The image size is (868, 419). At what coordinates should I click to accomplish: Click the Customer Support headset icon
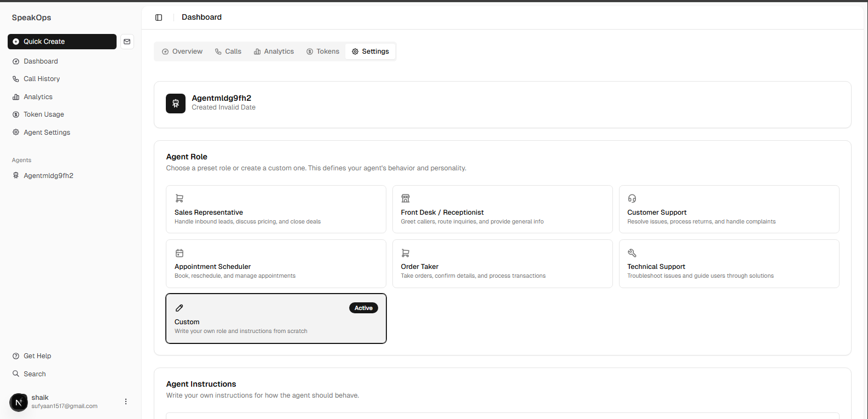(632, 198)
